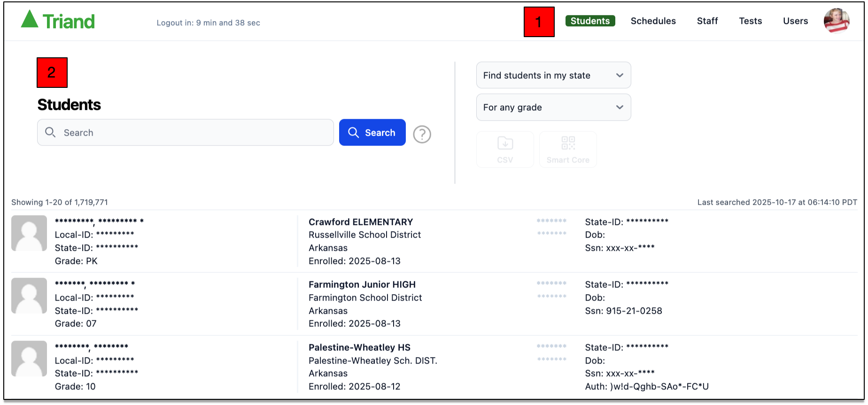Focus the student Search input field
Image resolution: width=868 pixels, height=405 pixels.
185,132
